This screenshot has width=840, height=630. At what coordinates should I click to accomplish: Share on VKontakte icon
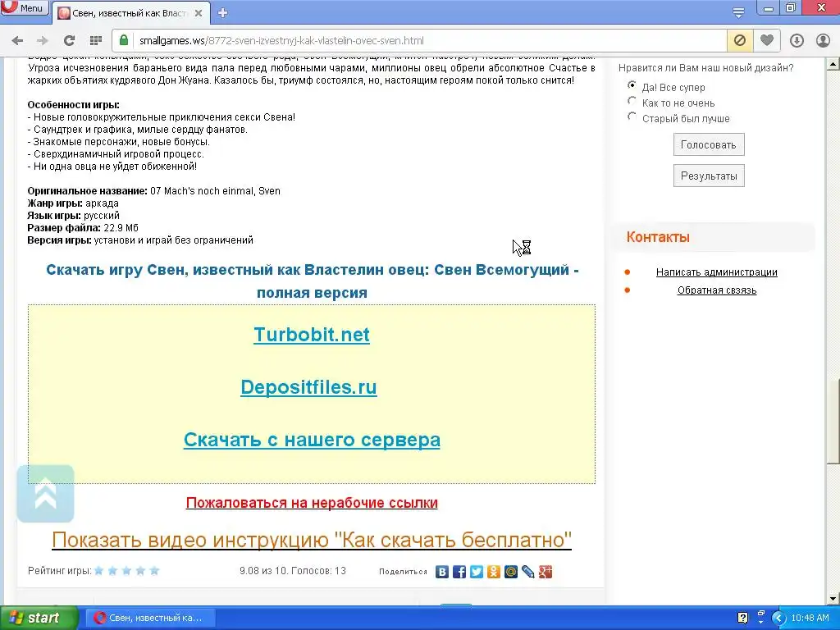pyautogui.click(x=442, y=572)
